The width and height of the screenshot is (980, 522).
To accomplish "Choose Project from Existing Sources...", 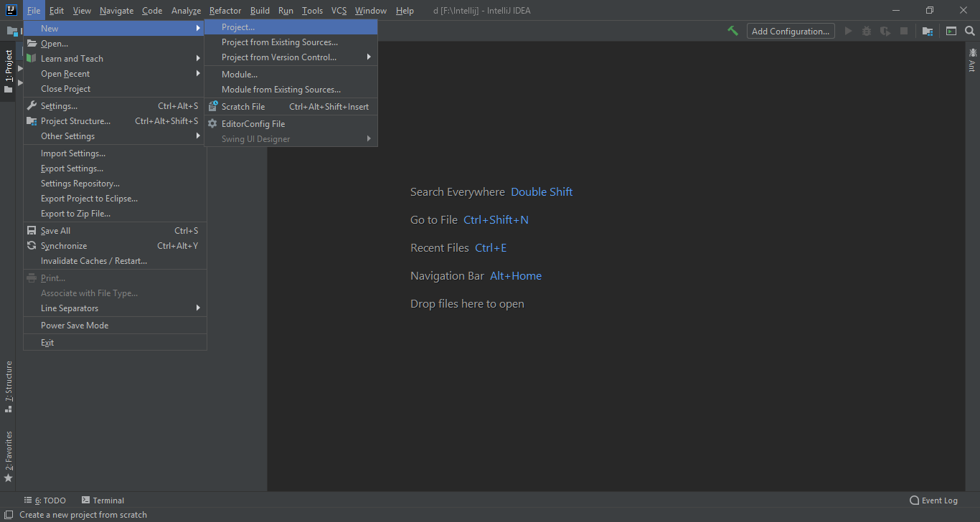I will [291, 42].
